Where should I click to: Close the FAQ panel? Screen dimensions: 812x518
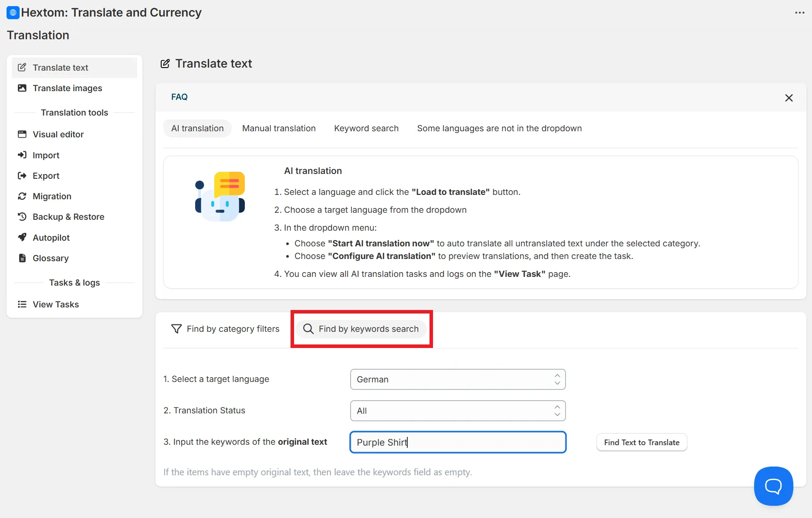click(x=788, y=98)
